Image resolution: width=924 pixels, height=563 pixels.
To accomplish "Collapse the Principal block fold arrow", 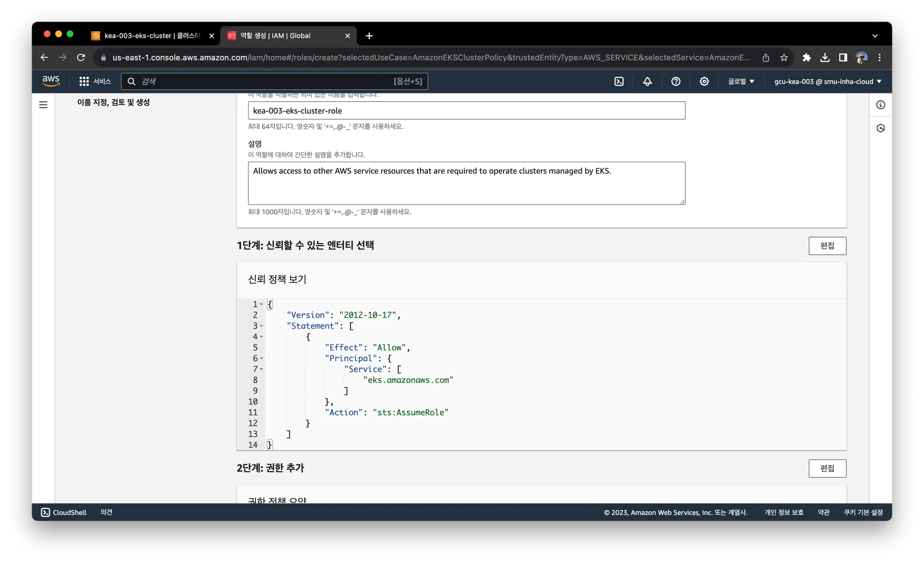I will (x=261, y=358).
